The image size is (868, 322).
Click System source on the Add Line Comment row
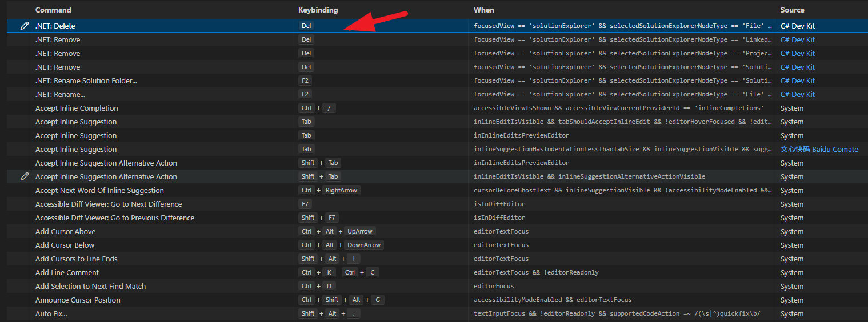[792, 272]
